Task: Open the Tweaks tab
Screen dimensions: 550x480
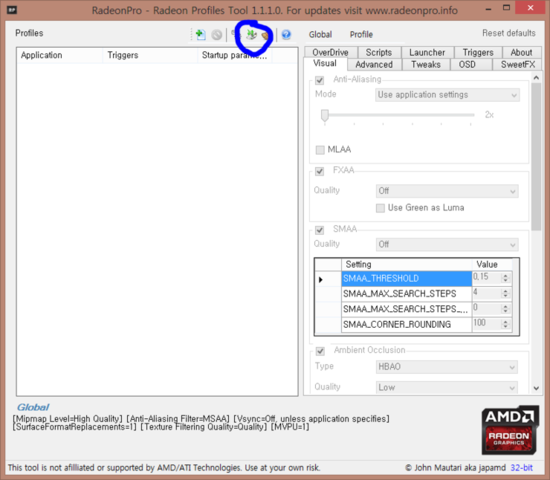Action: coord(426,65)
